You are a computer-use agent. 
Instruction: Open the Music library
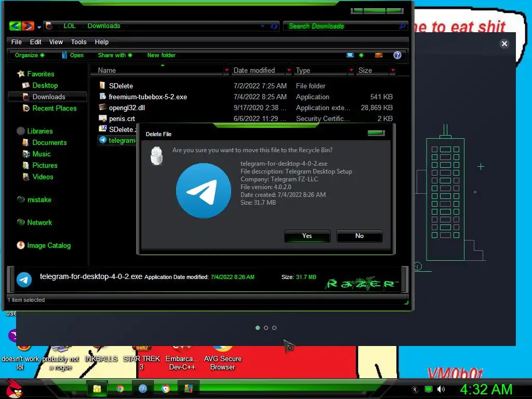point(42,154)
